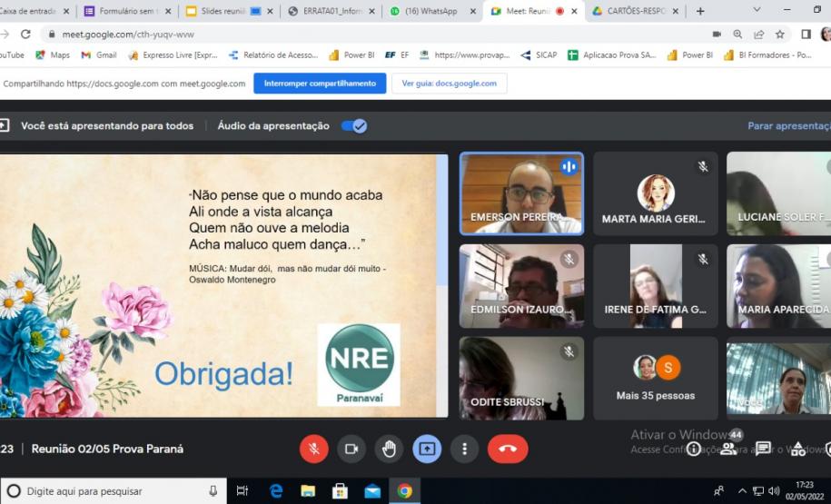Click Ver guia: docs.google.com button
831x504 pixels.
click(449, 84)
